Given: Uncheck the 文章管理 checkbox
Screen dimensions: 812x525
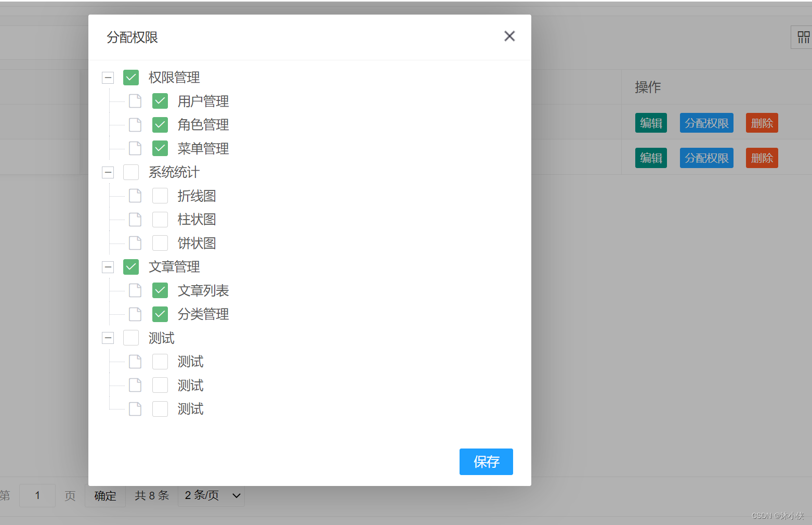Looking at the screenshot, I should [x=131, y=267].
